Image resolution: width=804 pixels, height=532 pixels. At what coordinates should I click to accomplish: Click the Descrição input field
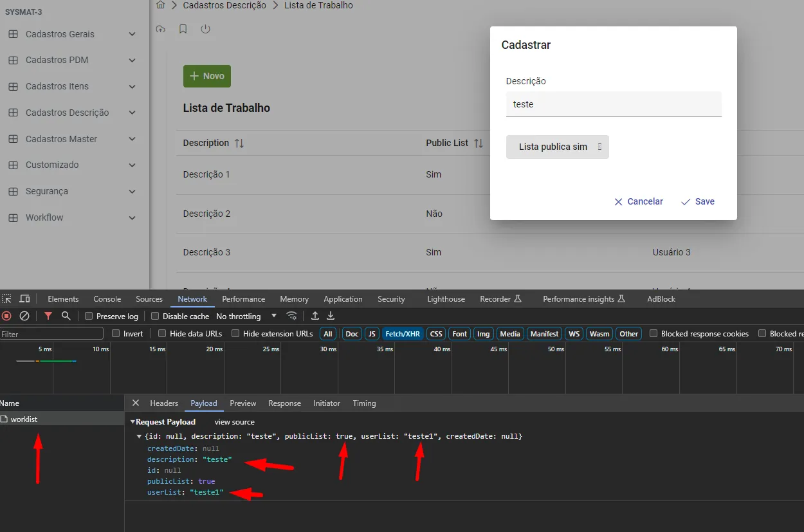(614, 104)
